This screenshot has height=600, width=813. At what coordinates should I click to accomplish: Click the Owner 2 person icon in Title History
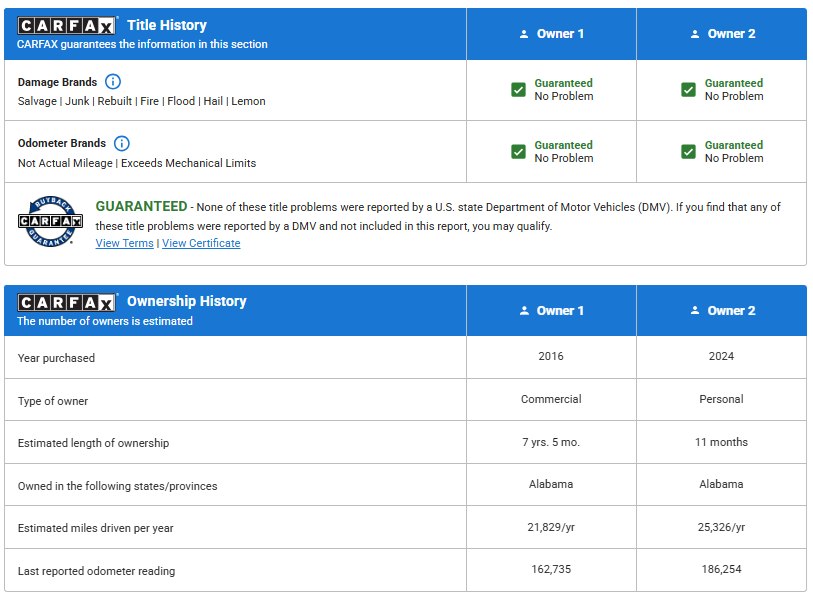click(695, 34)
